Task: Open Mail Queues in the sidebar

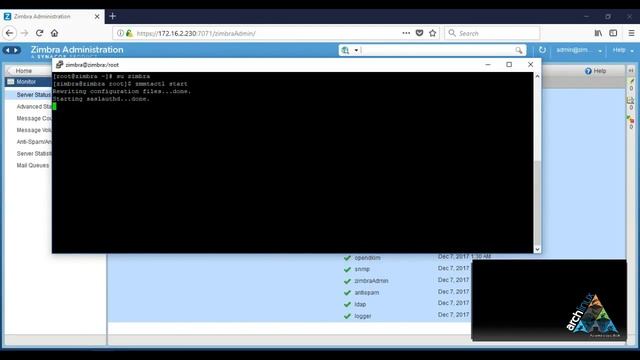Action: click(33, 165)
